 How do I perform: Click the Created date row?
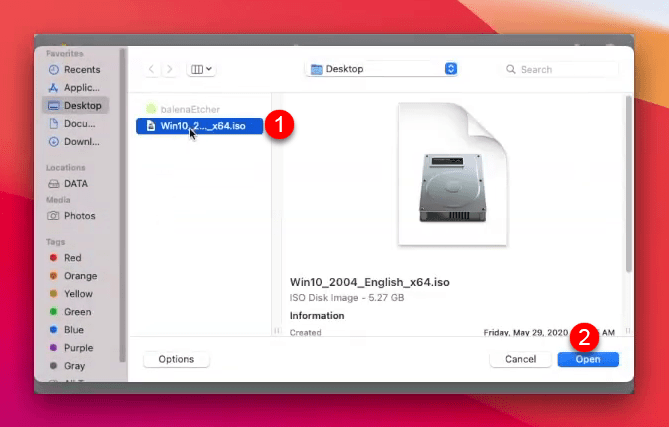[452, 332]
